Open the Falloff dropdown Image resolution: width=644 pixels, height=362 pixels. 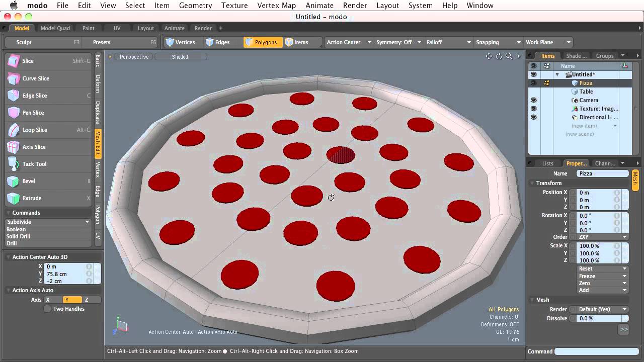pyautogui.click(x=448, y=42)
